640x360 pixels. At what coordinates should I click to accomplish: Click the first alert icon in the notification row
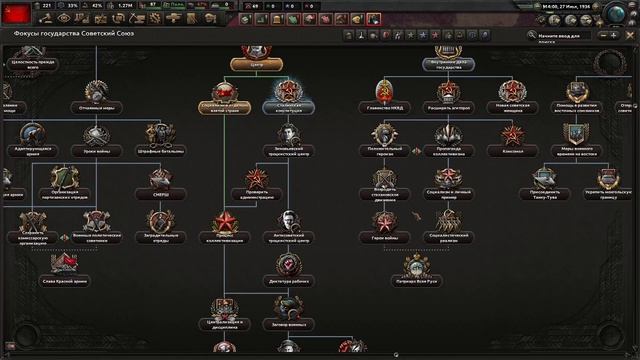coord(245,19)
